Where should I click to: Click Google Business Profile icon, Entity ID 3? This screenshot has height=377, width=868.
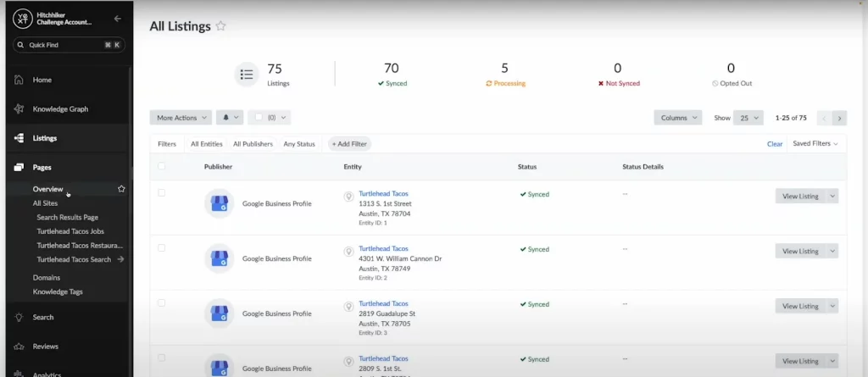pyautogui.click(x=220, y=313)
